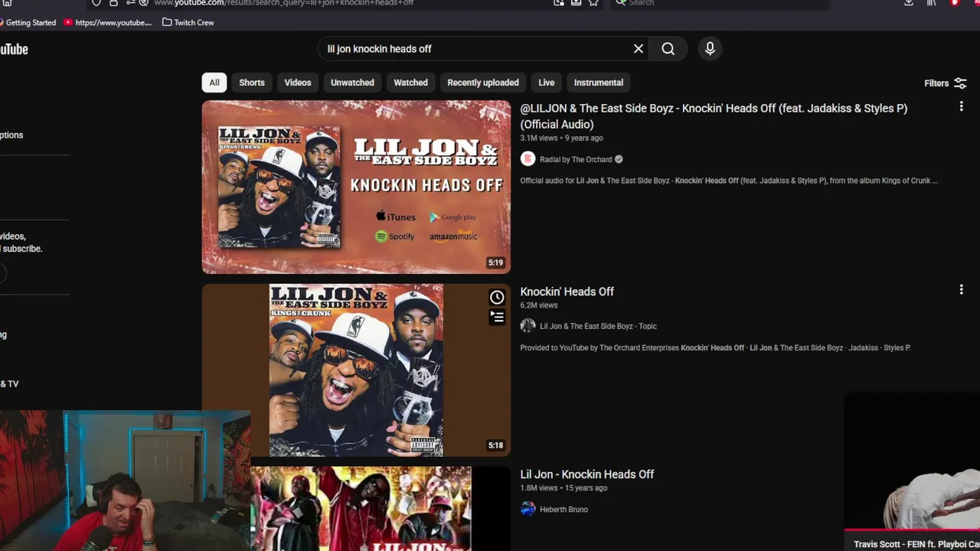Open the YouTube bookmark in the bookmarks toolbar
The image size is (980, 551).
point(108,23)
